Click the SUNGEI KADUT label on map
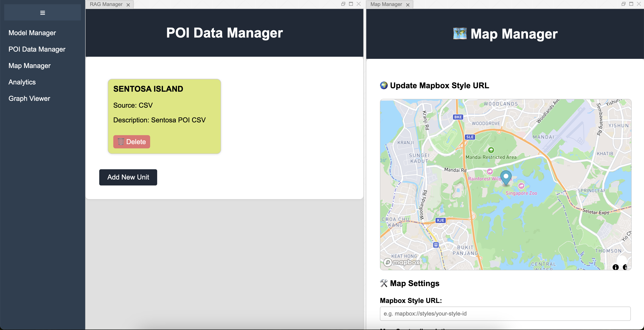The width and height of the screenshot is (644, 330). click(x=419, y=158)
